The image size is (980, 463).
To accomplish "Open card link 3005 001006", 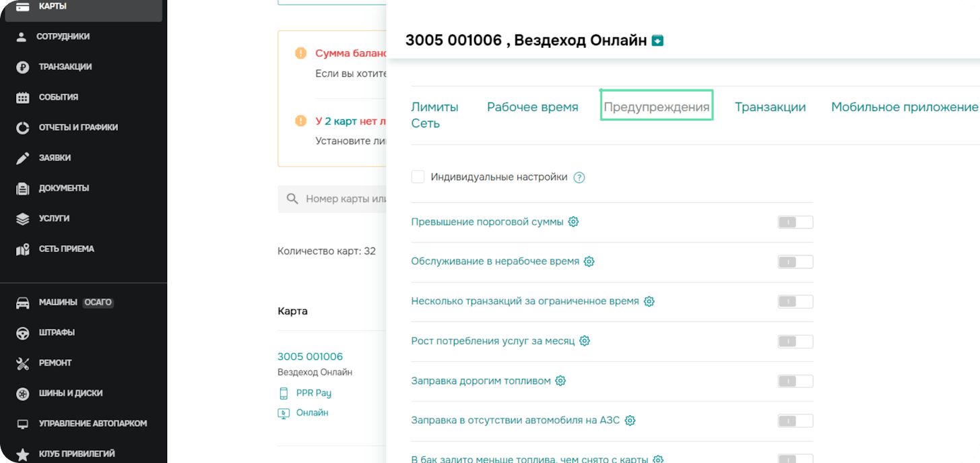I will [x=310, y=357].
